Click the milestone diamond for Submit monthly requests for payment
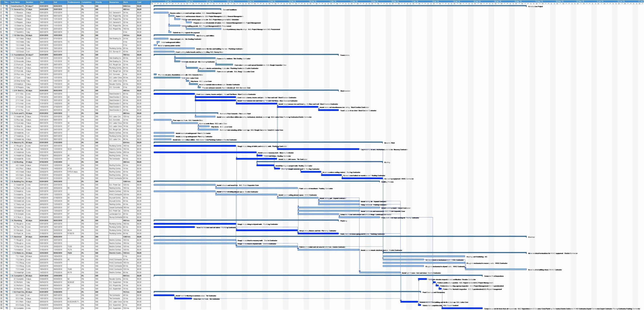The width and height of the screenshot is (644, 310). (169, 32)
